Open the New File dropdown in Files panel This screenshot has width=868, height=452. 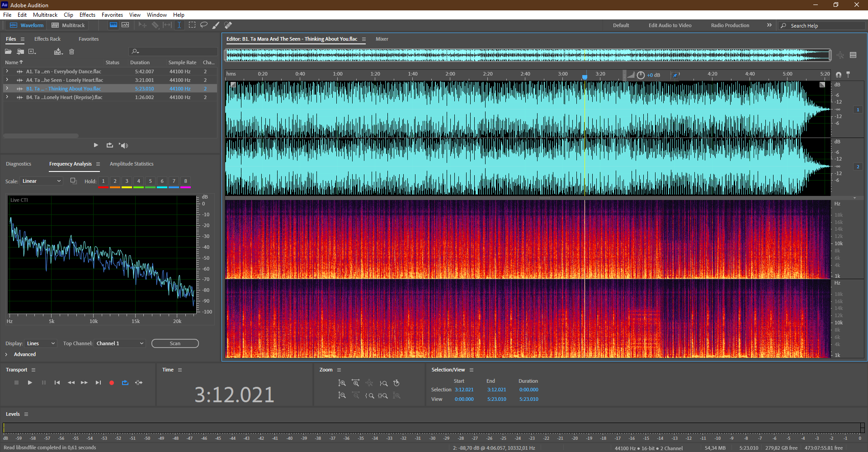32,52
